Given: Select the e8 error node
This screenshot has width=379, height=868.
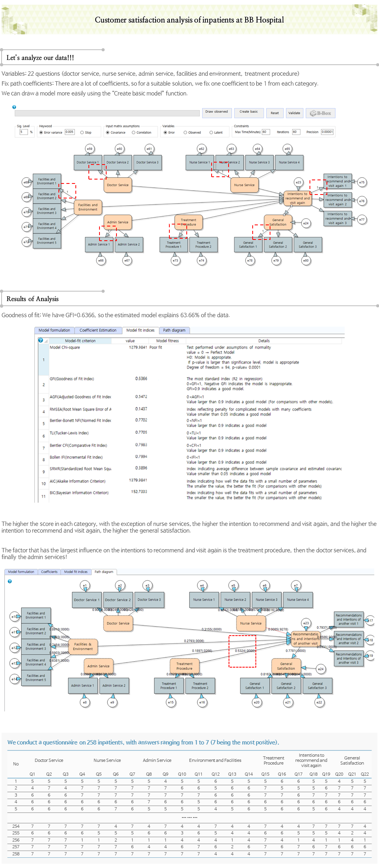Looking at the screenshot, I should [x=84, y=702].
